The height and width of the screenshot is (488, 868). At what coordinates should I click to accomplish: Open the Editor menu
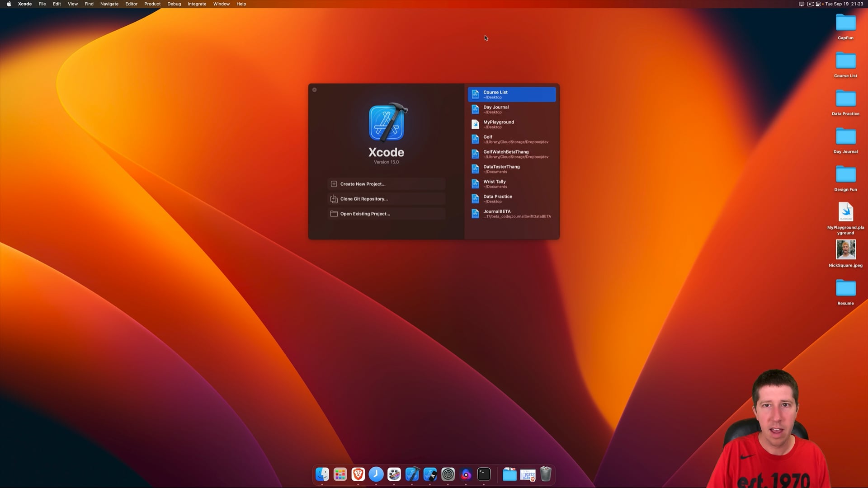click(132, 4)
